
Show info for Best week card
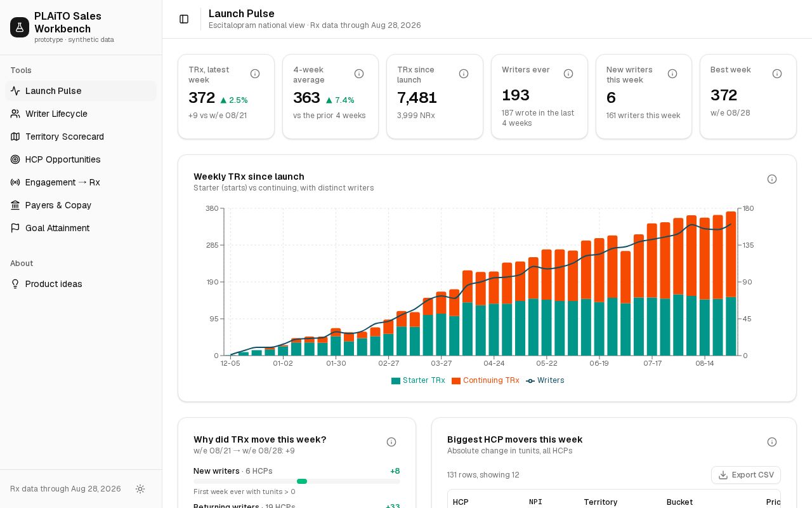click(777, 74)
